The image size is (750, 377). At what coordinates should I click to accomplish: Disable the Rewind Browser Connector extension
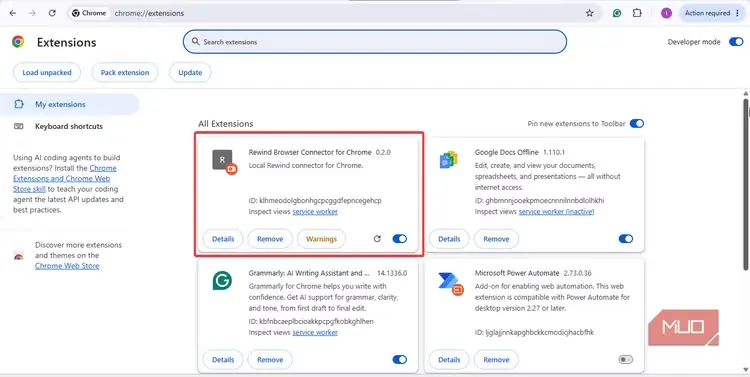coord(399,238)
